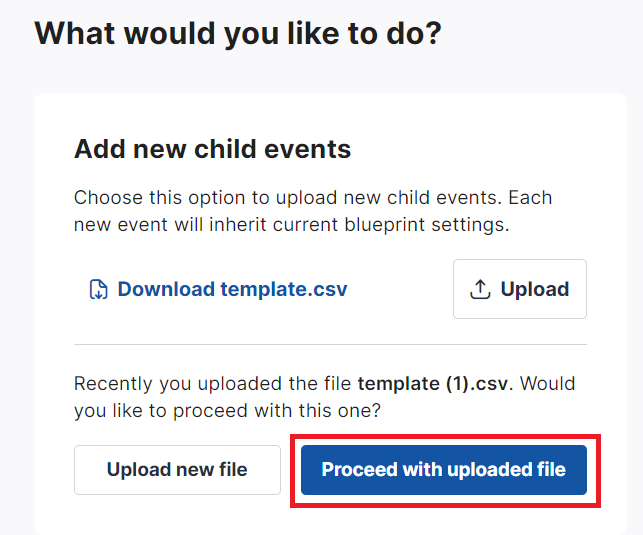
Task: Click the download file icon beside template.csv
Action: point(98,290)
